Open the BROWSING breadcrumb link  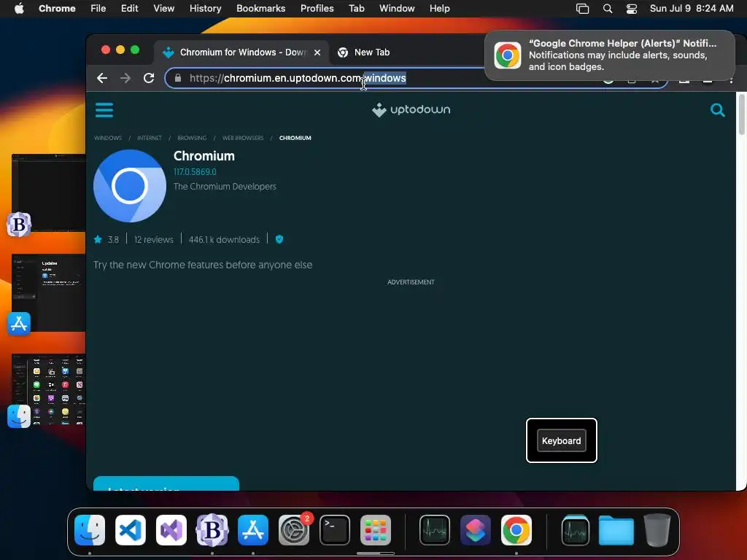(192, 138)
